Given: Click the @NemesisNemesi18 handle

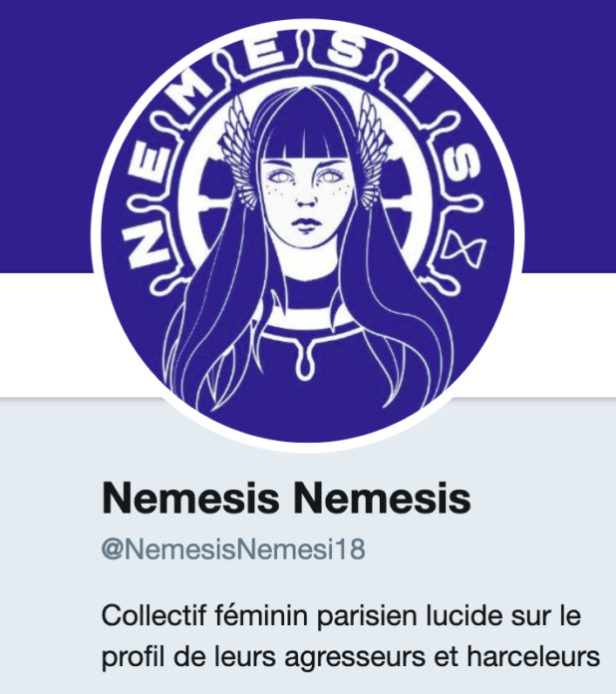Looking at the screenshot, I should coord(233,549).
